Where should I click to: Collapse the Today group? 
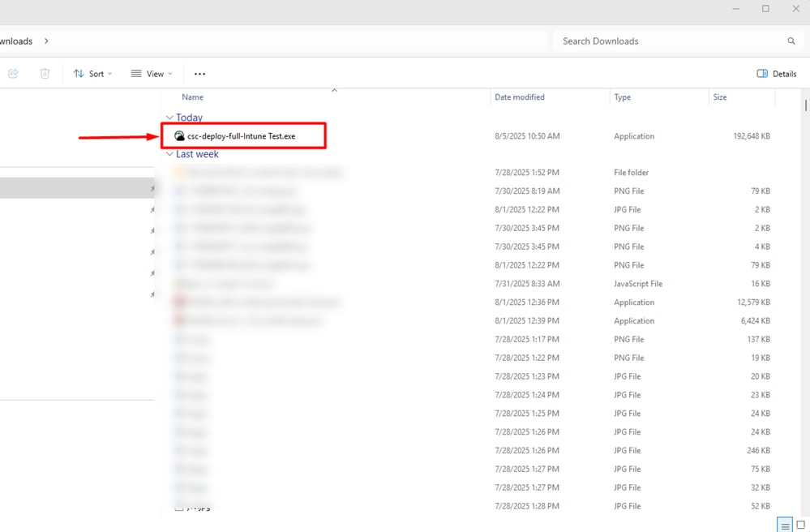point(169,118)
